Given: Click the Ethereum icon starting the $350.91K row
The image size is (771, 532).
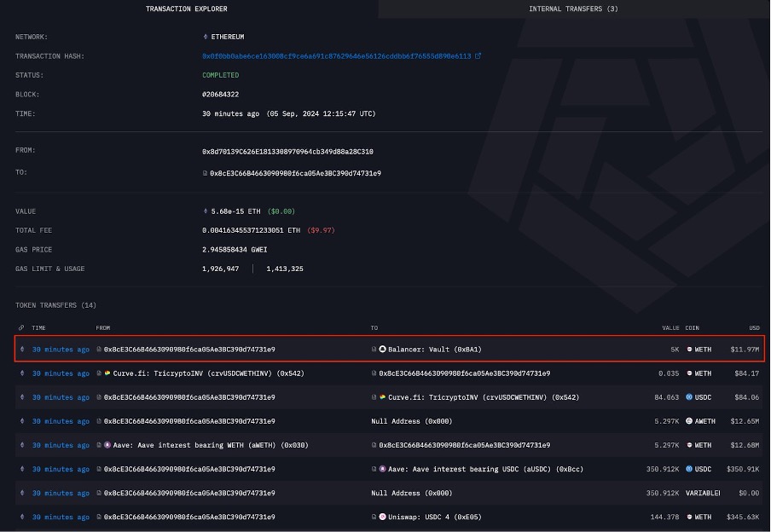Looking at the screenshot, I should 22,469.
